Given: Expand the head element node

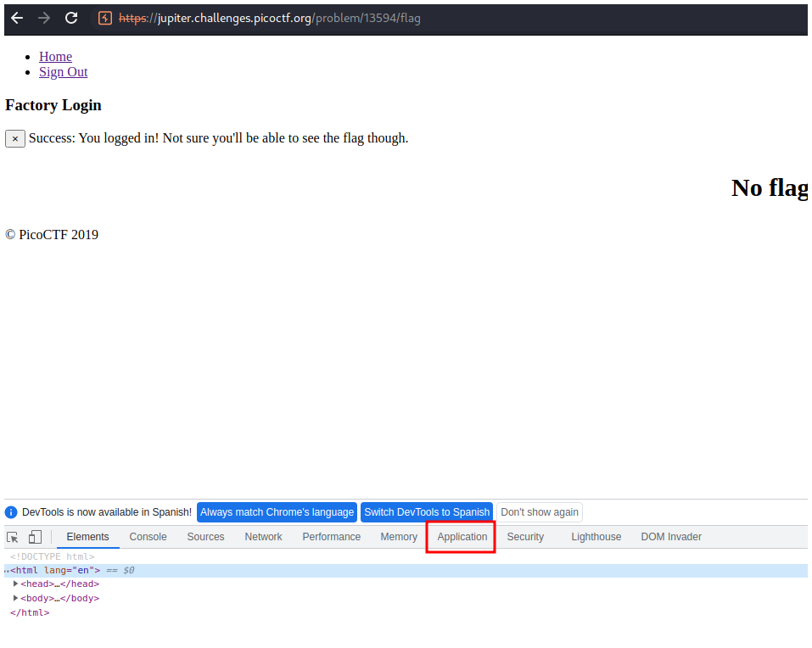Looking at the screenshot, I should (16, 584).
